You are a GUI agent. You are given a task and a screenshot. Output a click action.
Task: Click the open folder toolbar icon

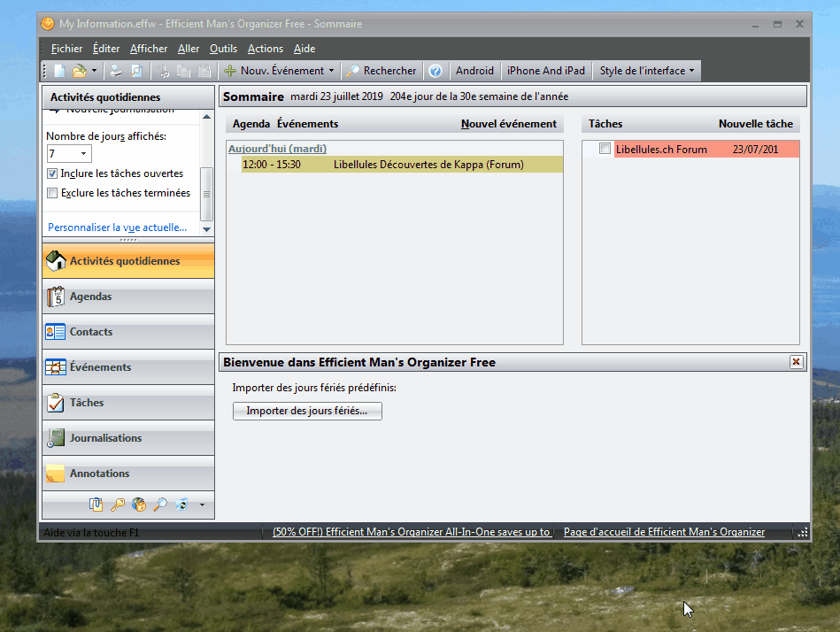tap(80, 71)
